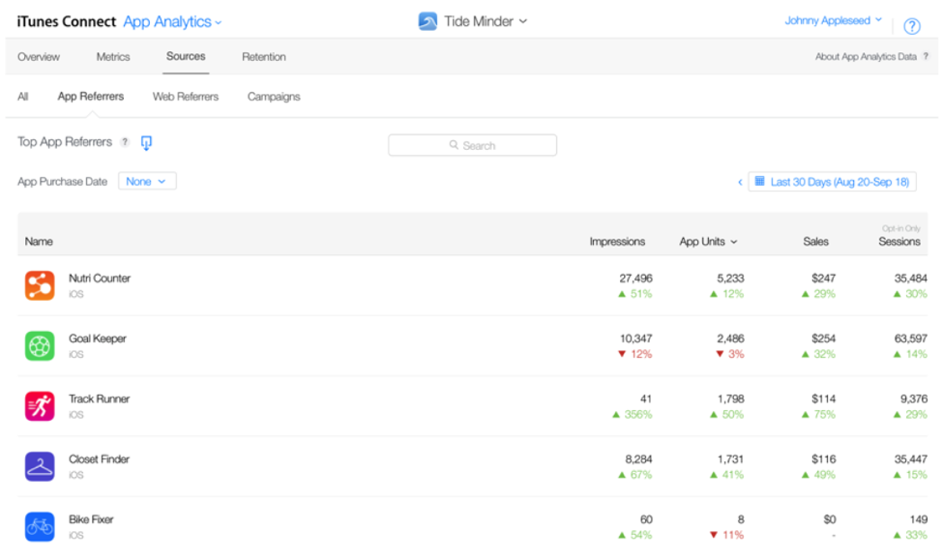Click the Closet Finder impressions value 8,284
The image size is (943, 560).
click(638, 459)
